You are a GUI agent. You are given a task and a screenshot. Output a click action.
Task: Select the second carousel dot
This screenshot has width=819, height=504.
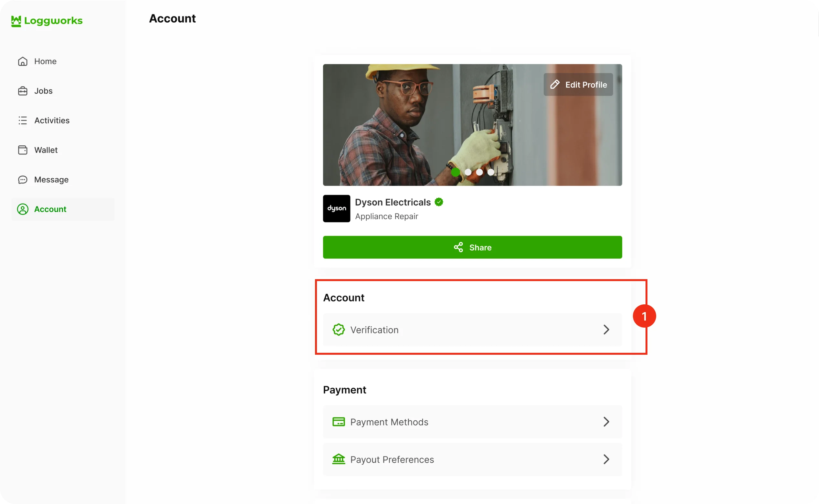[x=468, y=172]
